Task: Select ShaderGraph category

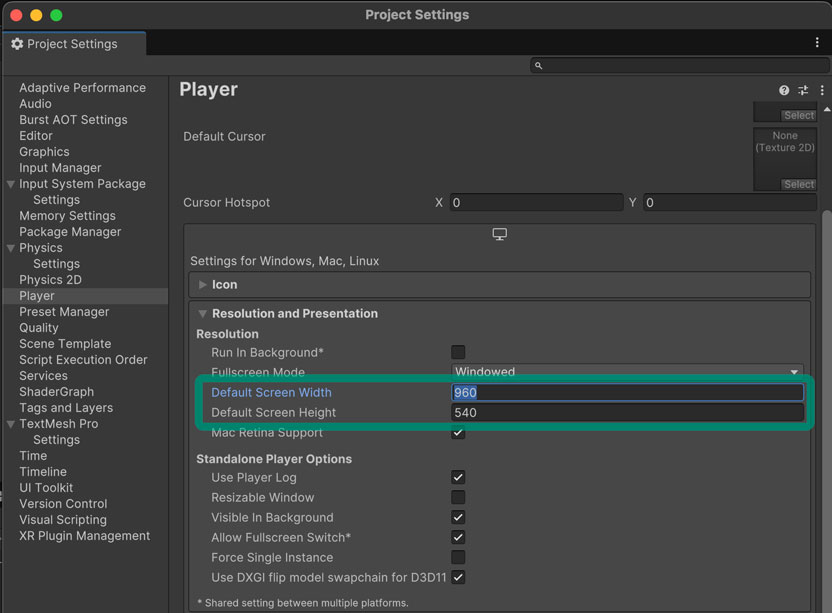Action: click(57, 392)
